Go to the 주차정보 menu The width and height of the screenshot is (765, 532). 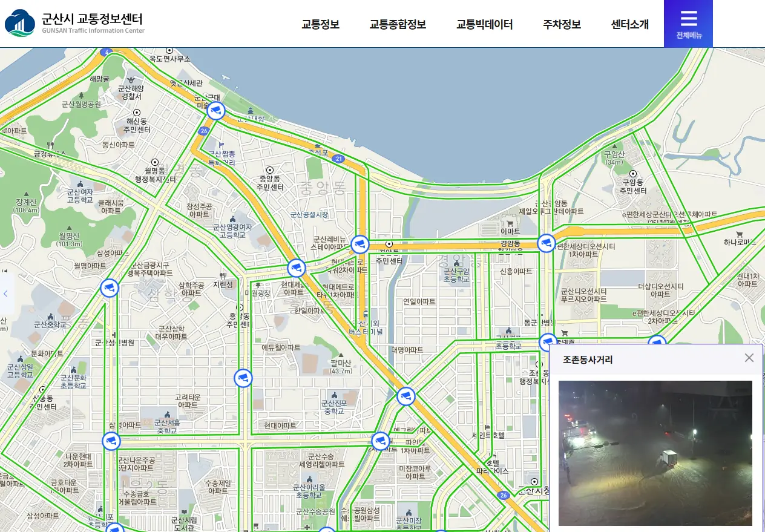(x=562, y=25)
